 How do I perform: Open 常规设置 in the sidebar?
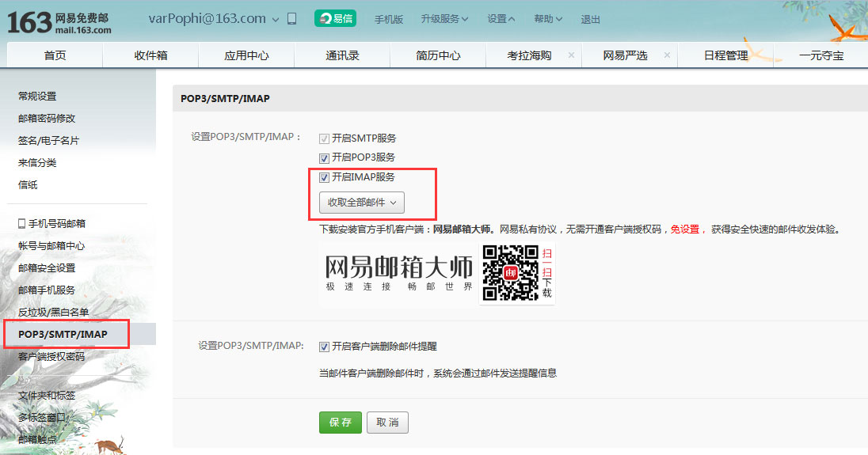click(x=37, y=97)
